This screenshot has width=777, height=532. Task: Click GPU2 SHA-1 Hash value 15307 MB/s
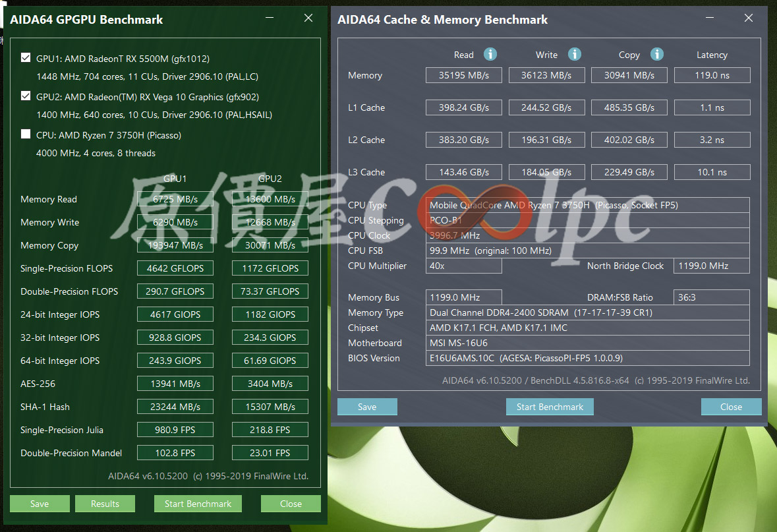(270, 407)
